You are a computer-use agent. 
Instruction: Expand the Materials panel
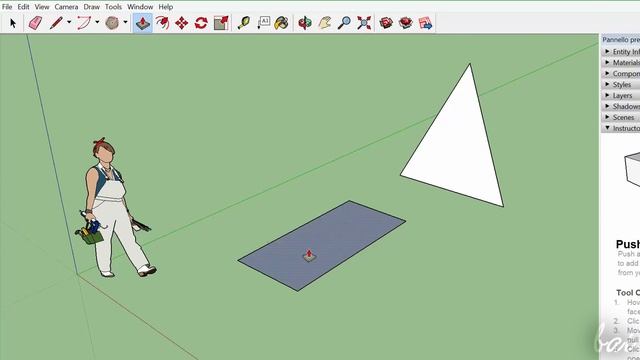click(x=621, y=62)
